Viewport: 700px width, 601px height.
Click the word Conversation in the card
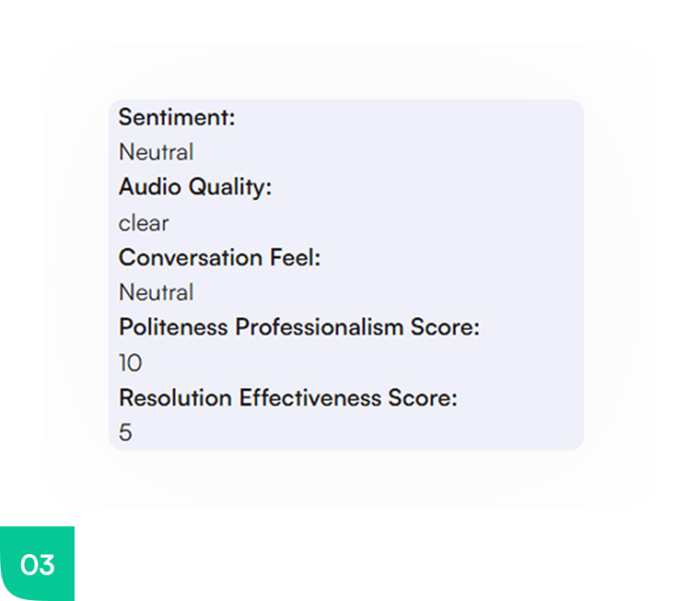(x=191, y=258)
